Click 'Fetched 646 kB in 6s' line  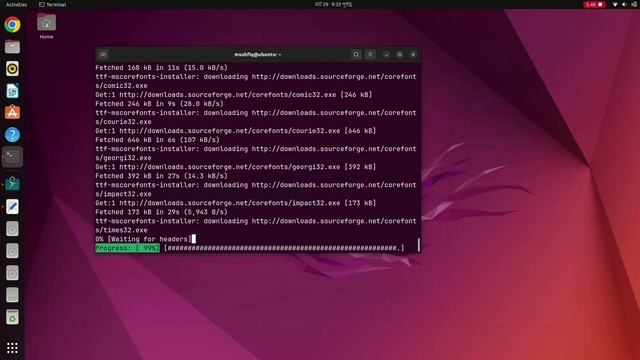click(x=158, y=140)
